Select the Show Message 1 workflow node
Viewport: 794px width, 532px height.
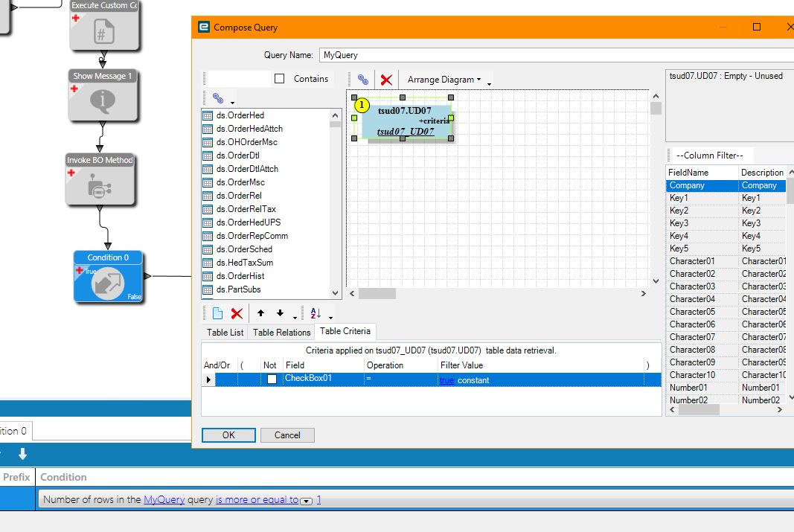(x=103, y=96)
